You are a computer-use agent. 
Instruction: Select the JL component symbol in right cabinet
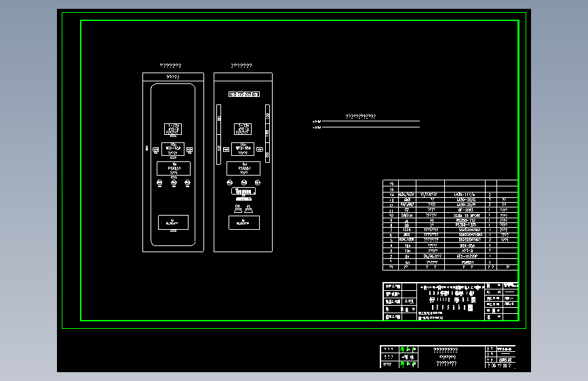pyautogui.click(x=248, y=209)
